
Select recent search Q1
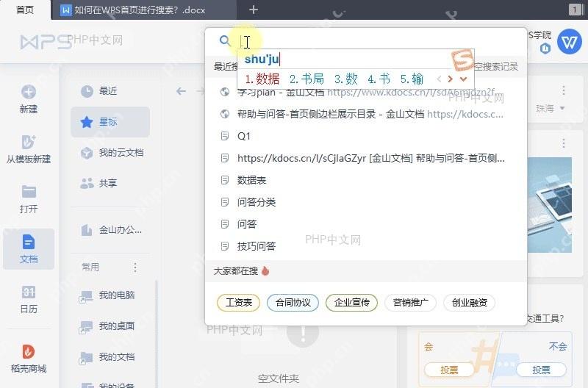pyautogui.click(x=365, y=136)
